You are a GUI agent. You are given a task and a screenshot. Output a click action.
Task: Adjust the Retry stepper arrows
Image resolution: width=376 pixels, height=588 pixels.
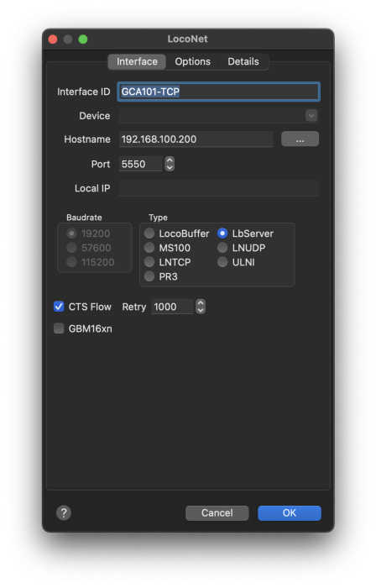pos(201,307)
